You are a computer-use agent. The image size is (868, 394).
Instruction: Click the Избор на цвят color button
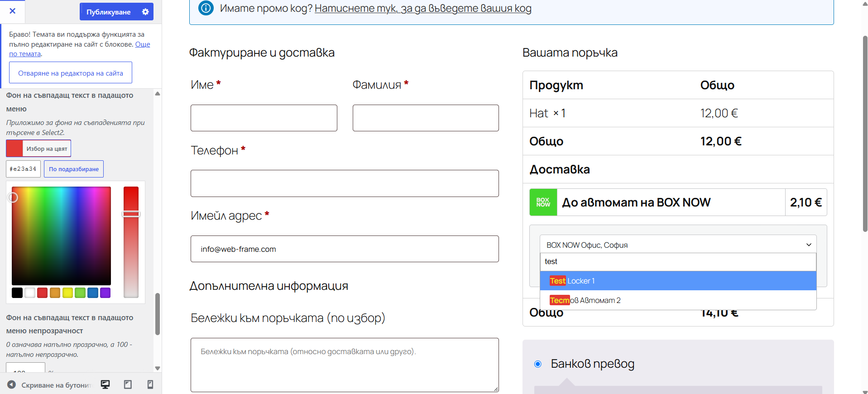tap(38, 149)
